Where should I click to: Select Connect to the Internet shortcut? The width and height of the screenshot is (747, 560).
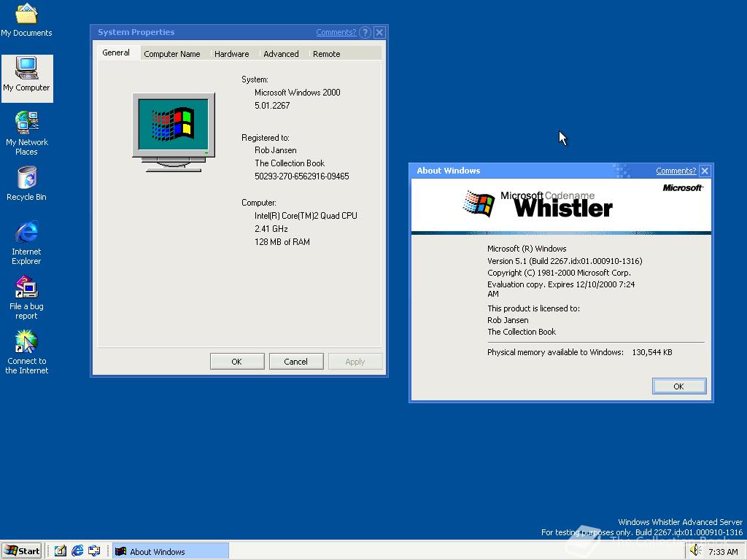click(27, 352)
